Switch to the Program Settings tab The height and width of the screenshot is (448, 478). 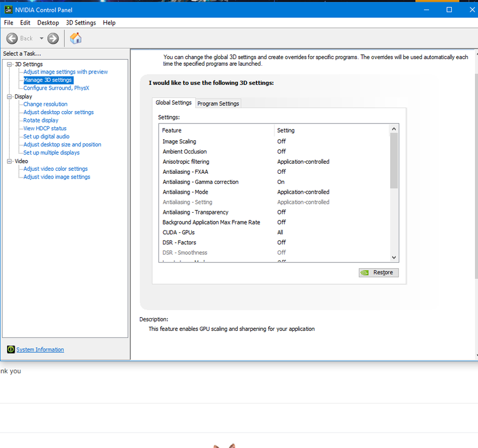[218, 103]
